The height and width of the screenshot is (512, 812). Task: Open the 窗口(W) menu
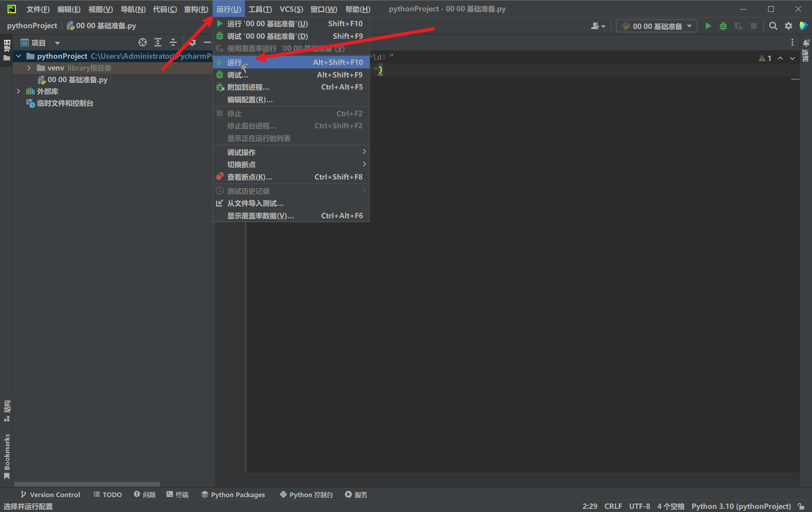324,9
